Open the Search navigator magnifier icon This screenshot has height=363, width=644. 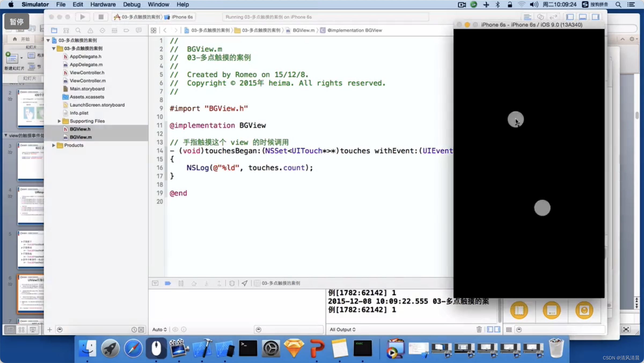coord(78,30)
